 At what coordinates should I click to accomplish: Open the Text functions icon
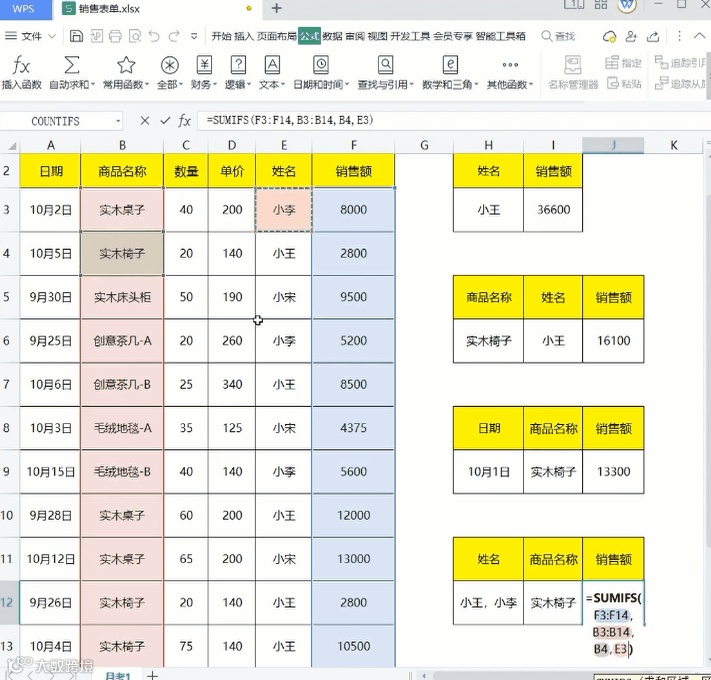pyautogui.click(x=272, y=66)
